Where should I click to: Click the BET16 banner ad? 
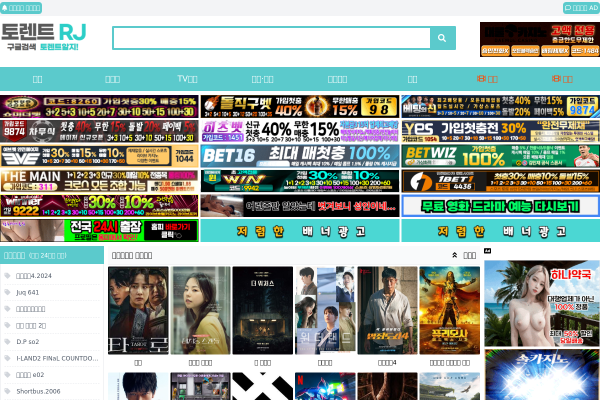tap(300, 156)
